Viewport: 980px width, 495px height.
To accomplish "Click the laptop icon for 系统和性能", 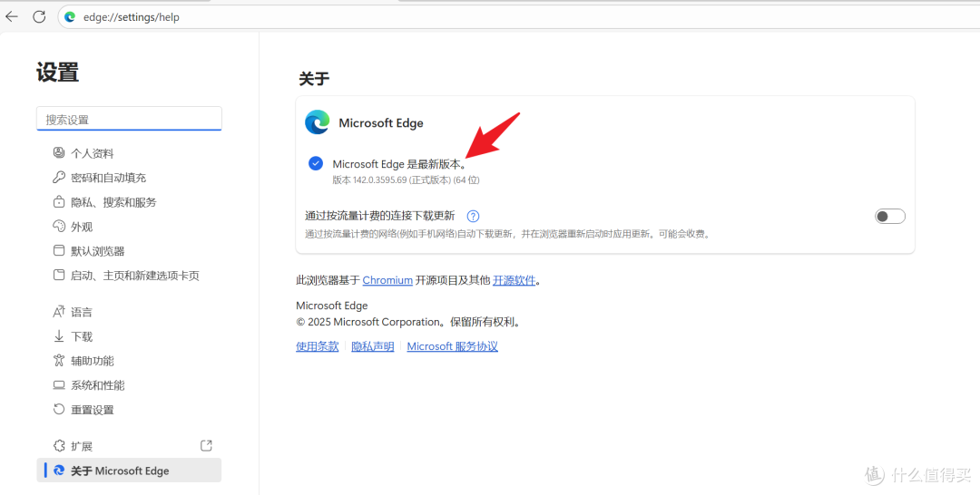I will pyautogui.click(x=59, y=385).
